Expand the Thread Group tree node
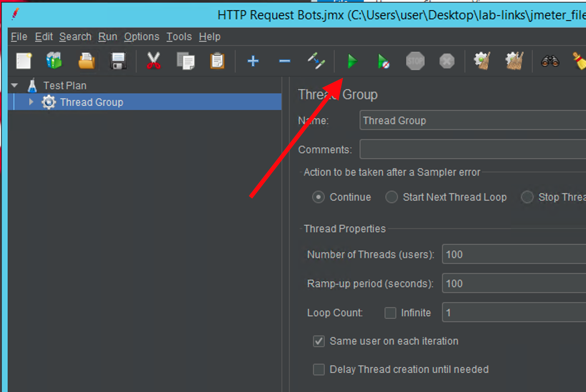 31,102
